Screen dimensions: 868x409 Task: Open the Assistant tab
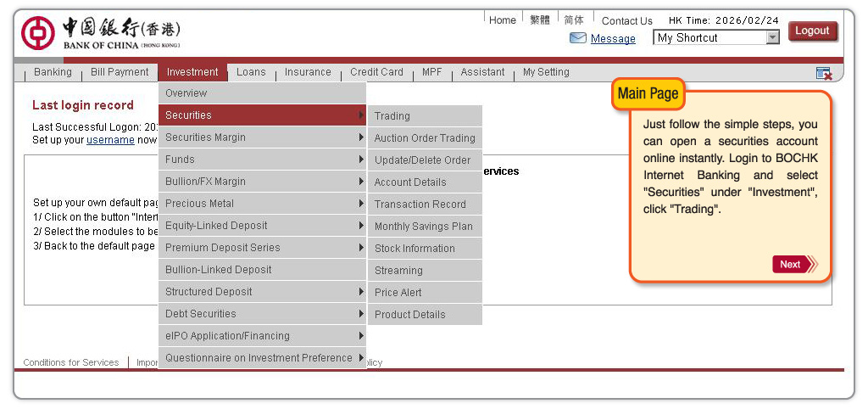point(482,72)
